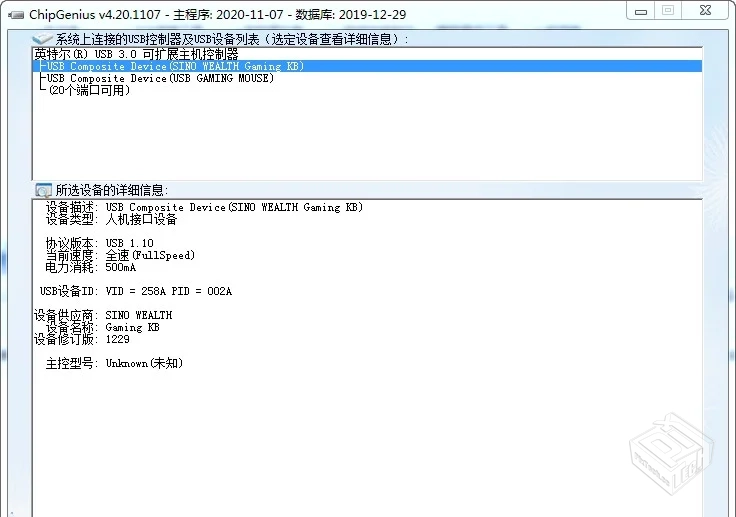Click the 当前速度 FullSpeed line
Image resolution: width=736 pixels, height=517 pixels.
tap(120, 255)
